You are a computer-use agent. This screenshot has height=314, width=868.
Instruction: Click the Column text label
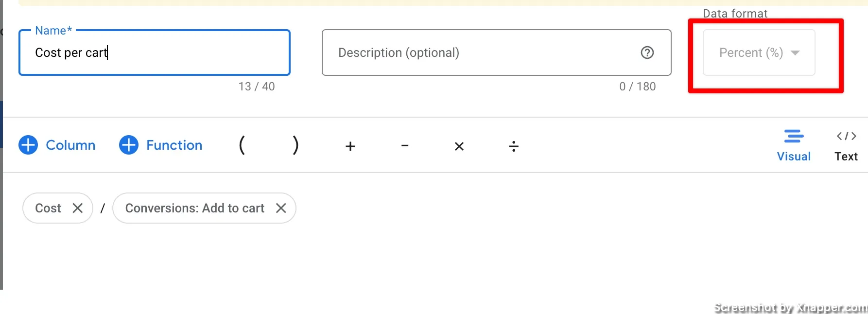click(x=70, y=145)
